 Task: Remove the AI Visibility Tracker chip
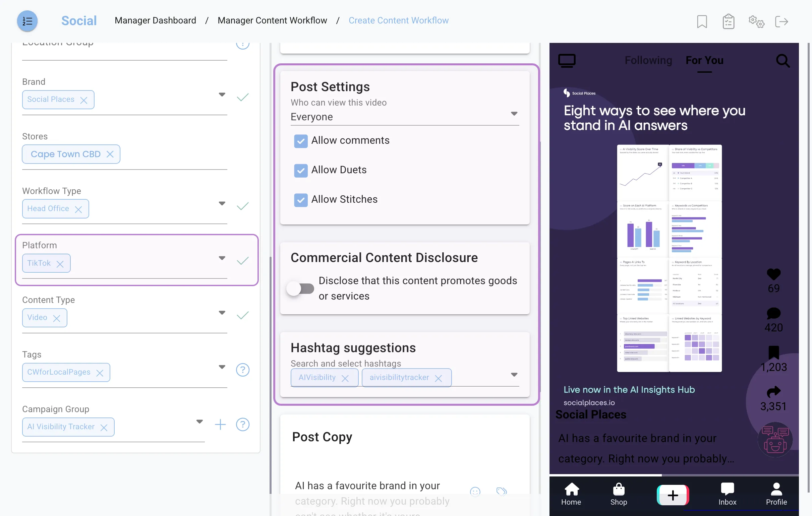[104, 427]
